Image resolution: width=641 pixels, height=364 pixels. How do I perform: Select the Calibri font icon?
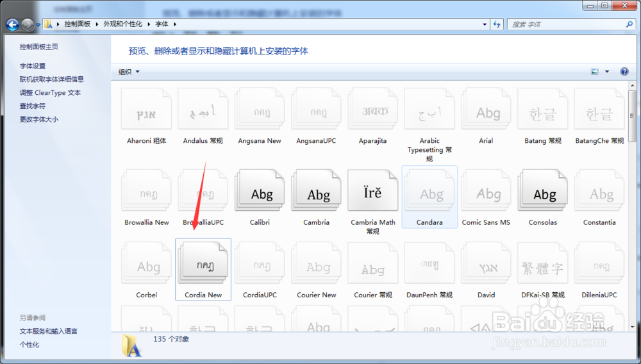tap(260, 191)
